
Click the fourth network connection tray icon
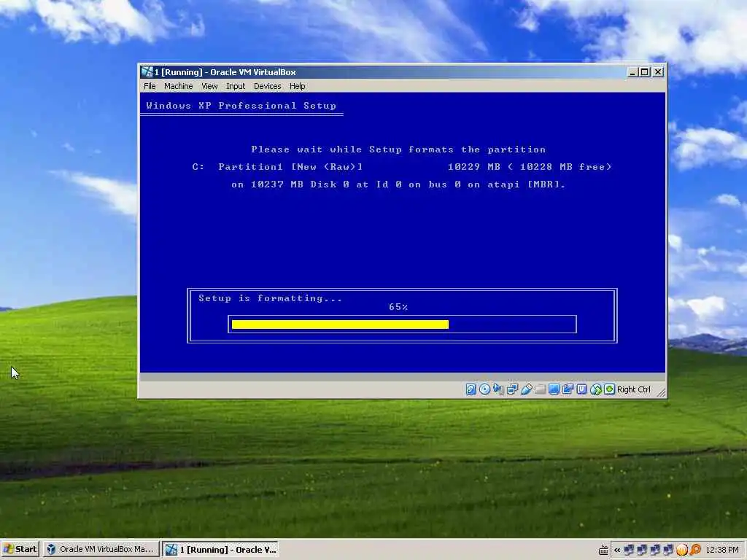point(669,550)
